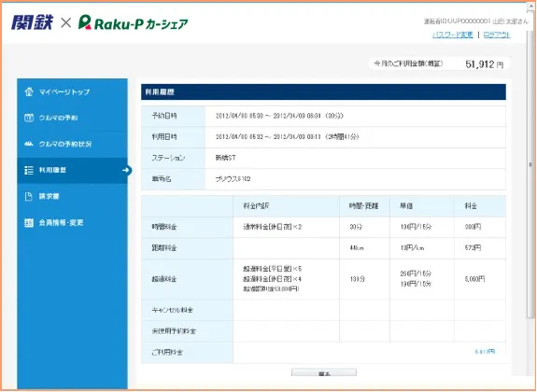
Task: Click the member card icon beside 会員情報・変更
Action: point(29,222)
